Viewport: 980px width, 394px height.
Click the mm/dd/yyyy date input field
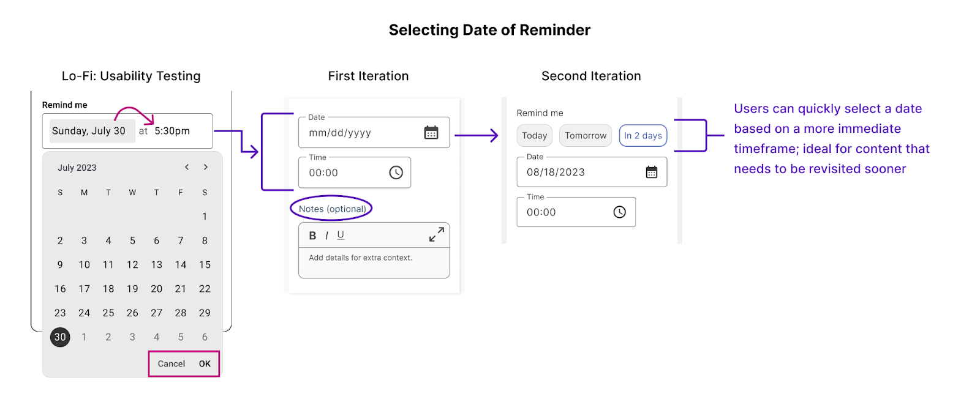pyautogui.click(x=374, y=132)
